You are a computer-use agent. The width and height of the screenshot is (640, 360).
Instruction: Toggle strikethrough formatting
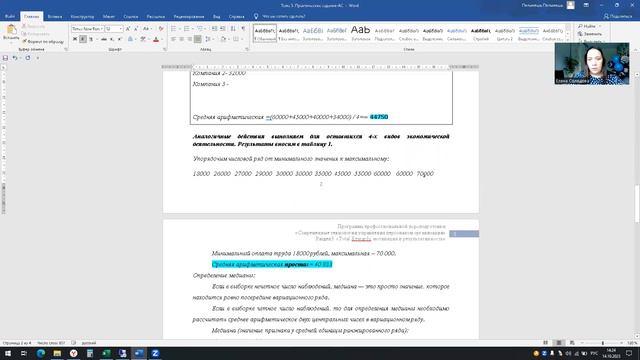104,39
